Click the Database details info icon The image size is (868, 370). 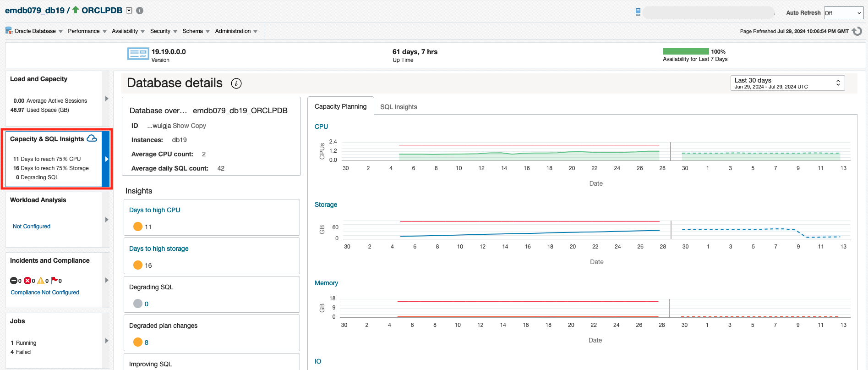click(236, 83)
